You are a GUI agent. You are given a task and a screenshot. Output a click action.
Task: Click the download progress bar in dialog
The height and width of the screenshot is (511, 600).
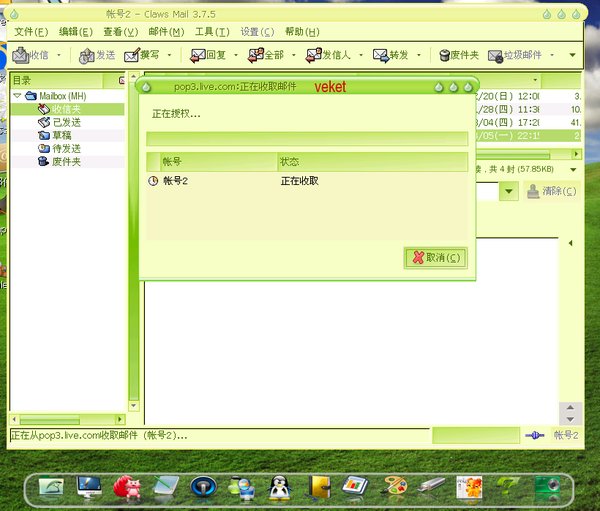tap(307, 139)
